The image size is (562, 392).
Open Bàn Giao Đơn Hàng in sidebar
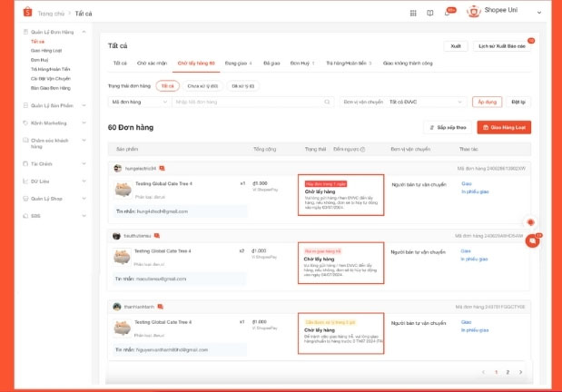[51, 88]
